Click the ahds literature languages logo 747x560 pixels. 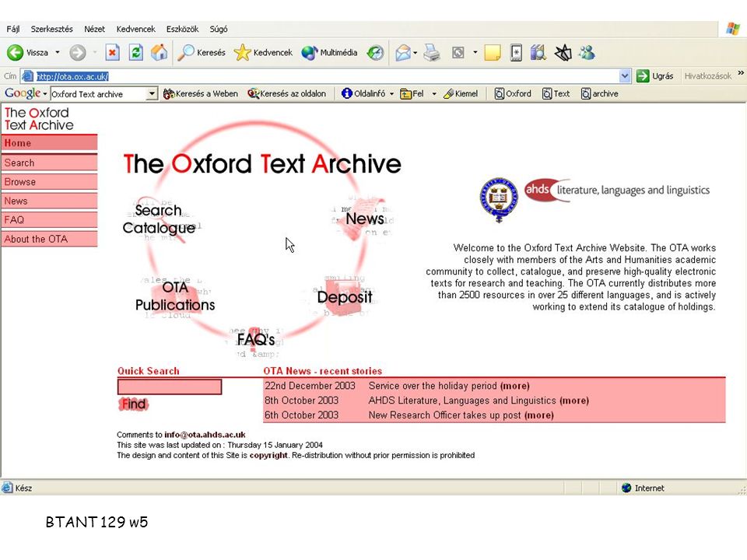coord(617,191)
